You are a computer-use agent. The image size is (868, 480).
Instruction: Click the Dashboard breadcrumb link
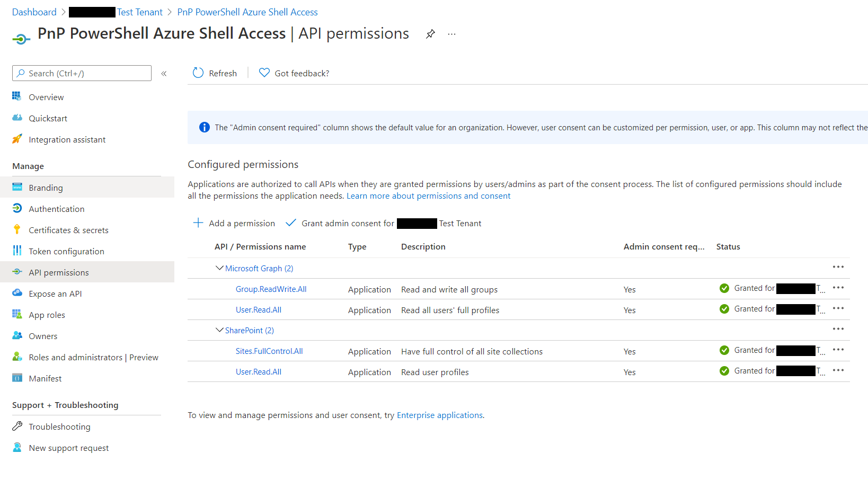(34, 12)
